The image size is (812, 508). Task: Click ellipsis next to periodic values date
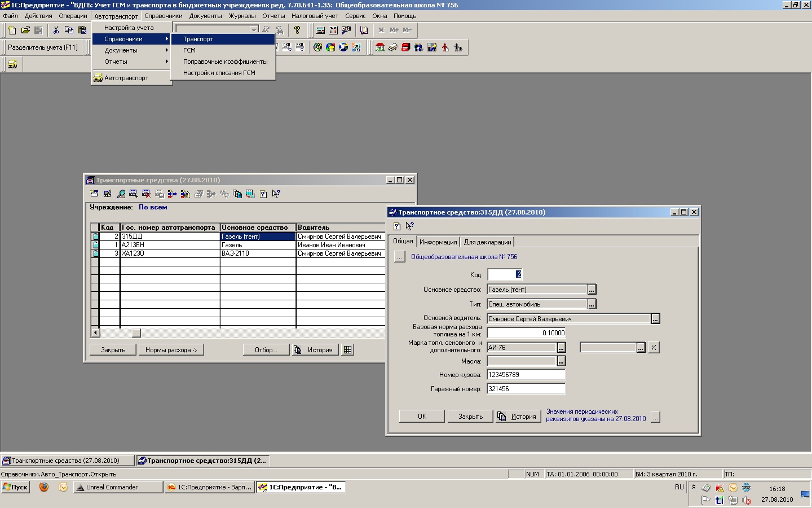tap(655, 417)
